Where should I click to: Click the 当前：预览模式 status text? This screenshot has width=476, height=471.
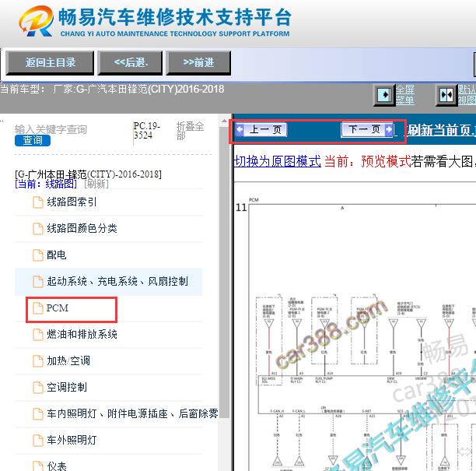coord(367,161)
